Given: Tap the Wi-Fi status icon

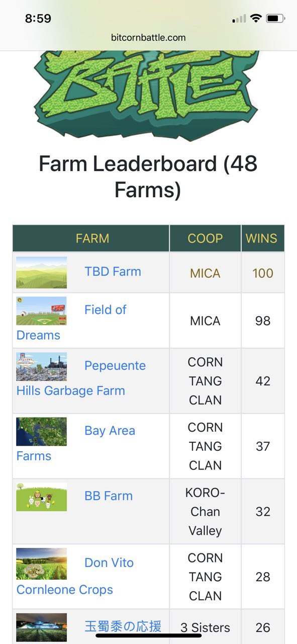Looking at the screenshot, I should coord(256,19).
